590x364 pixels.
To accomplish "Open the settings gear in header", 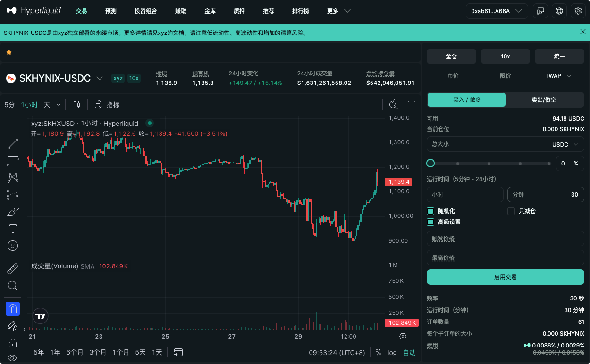I will point(578,11).
